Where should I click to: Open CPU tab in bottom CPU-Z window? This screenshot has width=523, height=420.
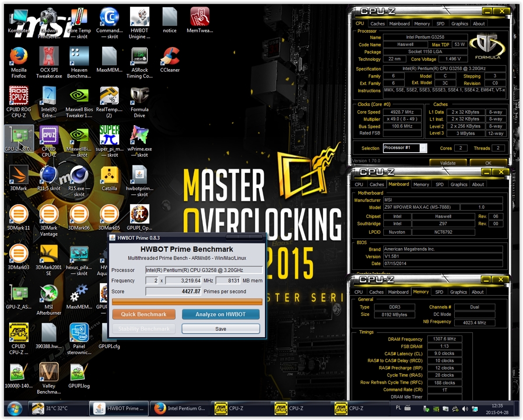click(358, 292)
